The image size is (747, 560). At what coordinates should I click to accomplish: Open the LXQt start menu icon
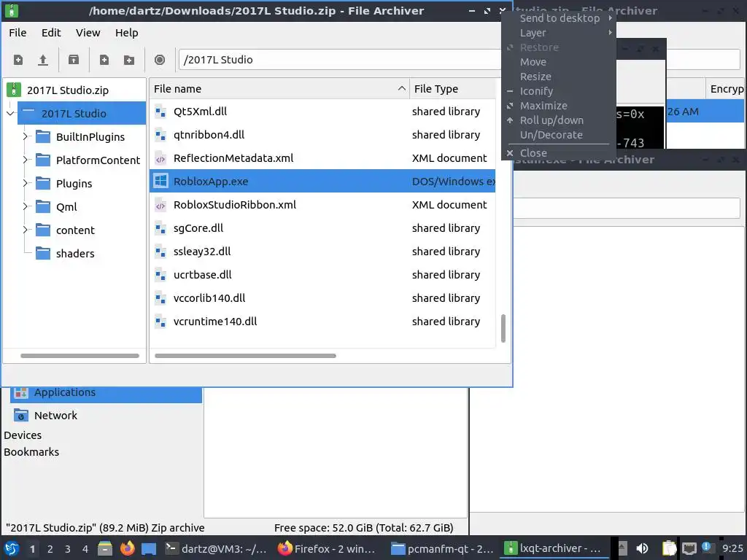(12, 548)
